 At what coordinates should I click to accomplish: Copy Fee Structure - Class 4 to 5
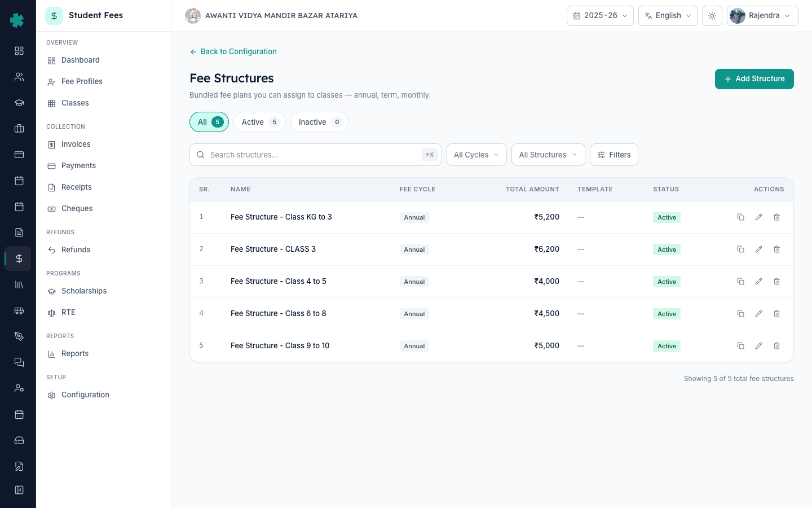click(x=741, y=282)
